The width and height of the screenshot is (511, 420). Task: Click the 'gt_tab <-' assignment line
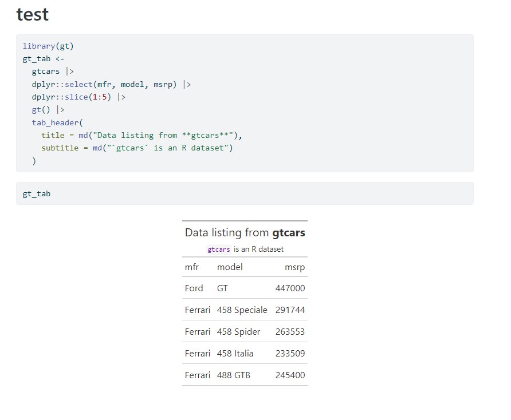point(44,59)
